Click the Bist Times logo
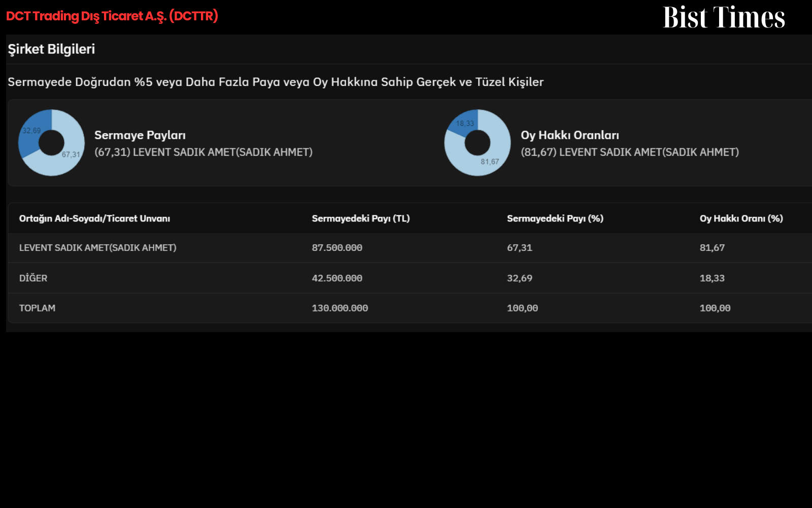The height and width of the screenshot is (508, 812). click(x=724, y=17)
